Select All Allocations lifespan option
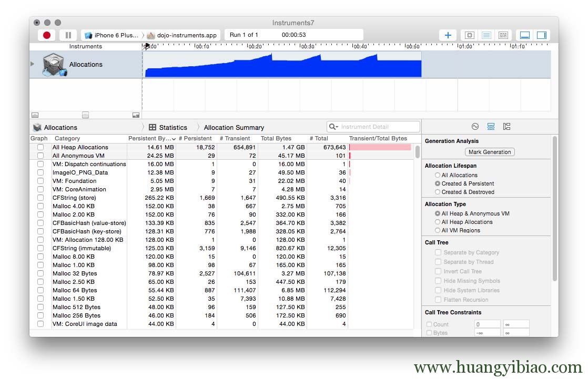This screenshot has height=379, width=588. coord(437,175)
